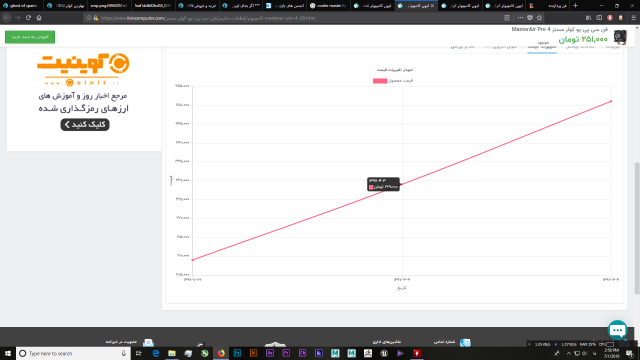Open Photoshop from taskbar
Screen dimensions: 640x360
coord(237,353)
